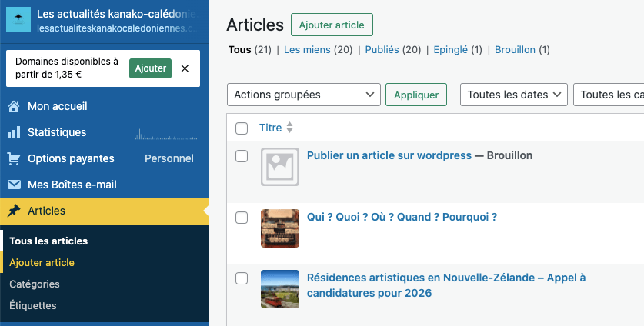Click the home icon beside Mon accueil
The width and height of the screenshot is (644, 326).
(x=14, y=106)
